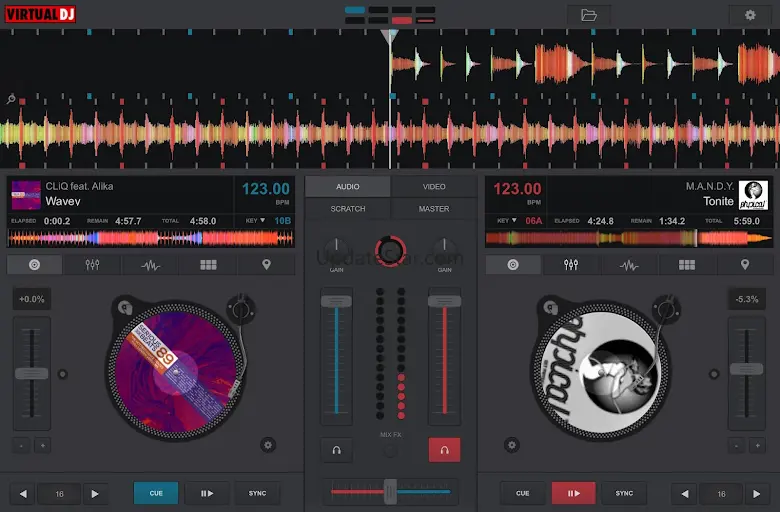Click left deck pitch minus button
The image size is (780, 512).
pos(21,445)
